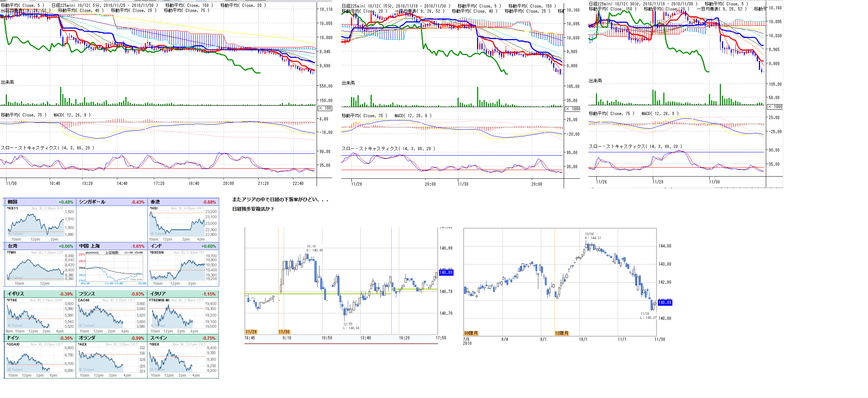Click the ×1000 box on 15-minute chart
The width and height of the screenshot is (868, 398).
(x=573, y=109)
